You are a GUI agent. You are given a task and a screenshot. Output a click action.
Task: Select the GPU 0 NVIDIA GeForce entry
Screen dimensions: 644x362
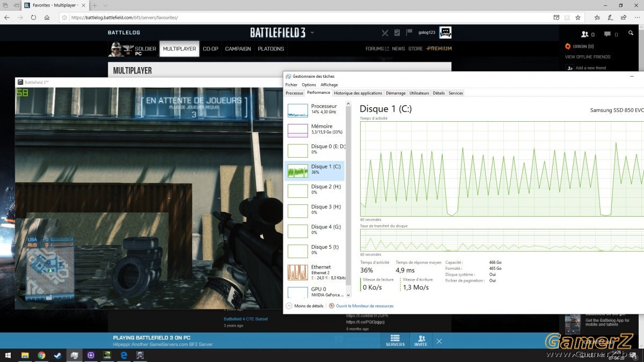[314, 291]
